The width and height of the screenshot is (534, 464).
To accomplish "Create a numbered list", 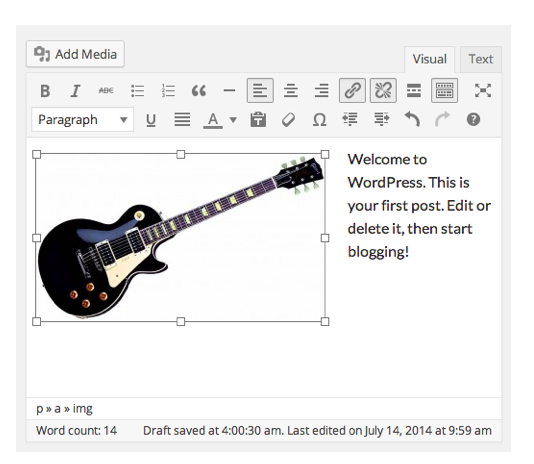I will point(168,91).
